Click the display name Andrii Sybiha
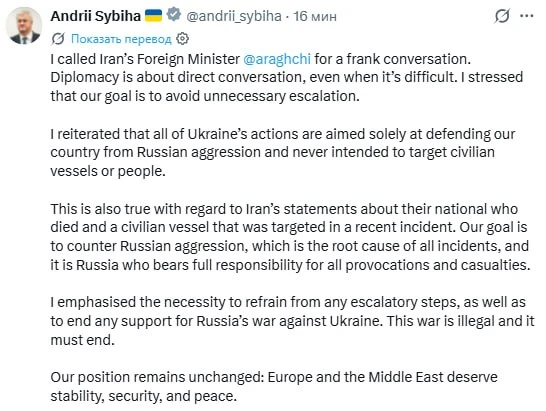 (x=95, y=16)
